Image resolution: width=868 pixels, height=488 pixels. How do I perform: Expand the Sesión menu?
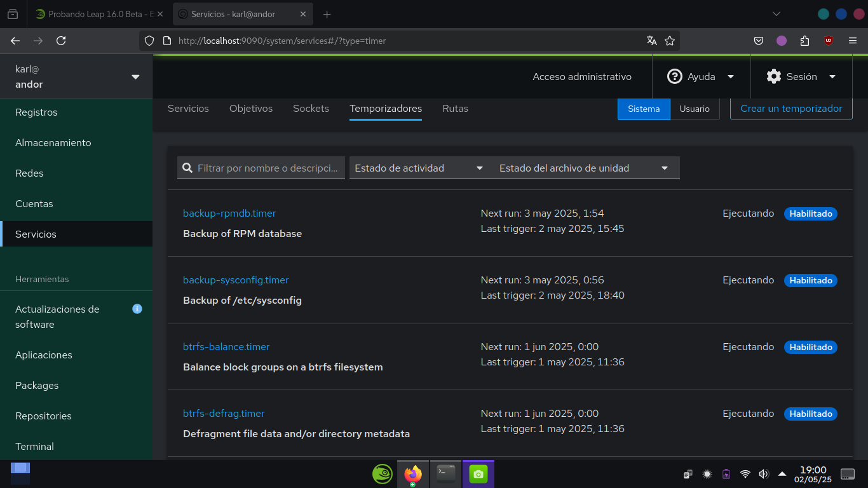pyautogui.click(x=801, y=77)
